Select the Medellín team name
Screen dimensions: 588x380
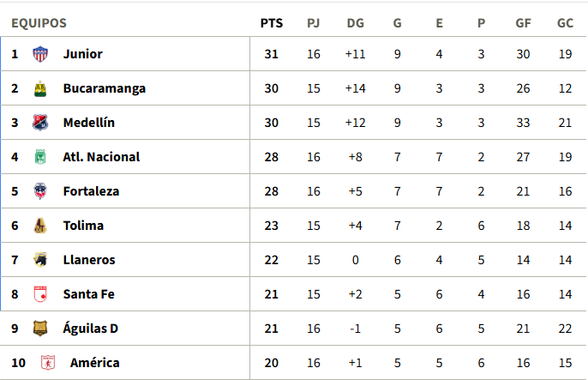(x=88, y=123)
